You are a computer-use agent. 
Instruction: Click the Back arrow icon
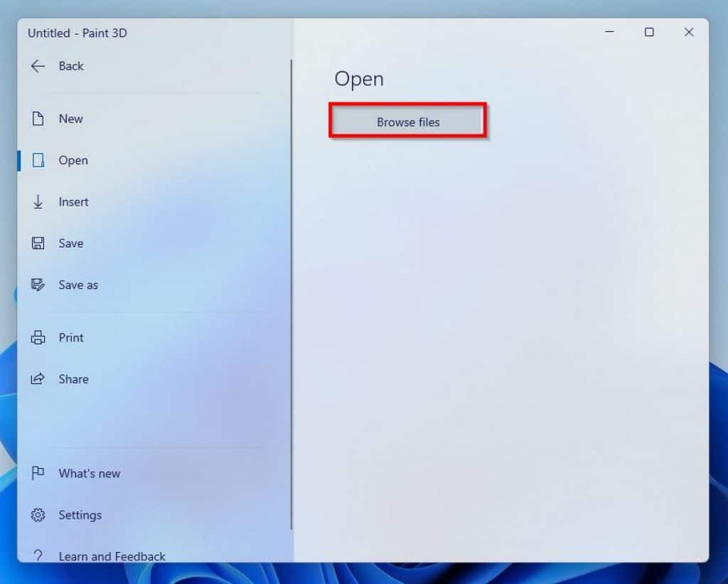[x=38, y=66]
